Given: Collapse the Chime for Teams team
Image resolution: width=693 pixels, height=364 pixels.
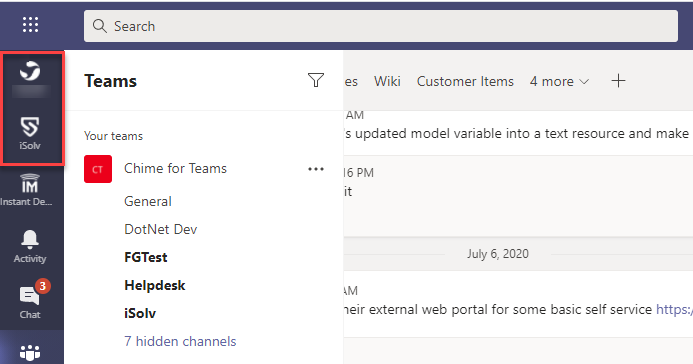Looking at the screenshot, I should [x=175, y=168].
